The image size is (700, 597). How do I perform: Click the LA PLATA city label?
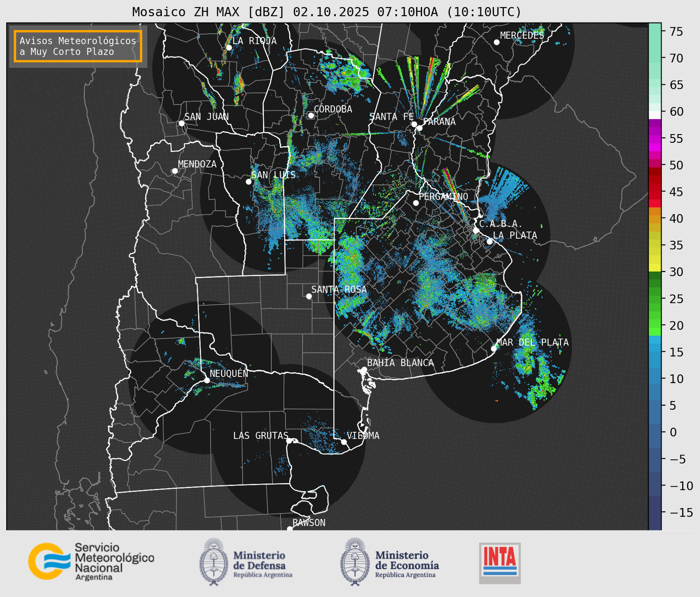coord(515,235)
